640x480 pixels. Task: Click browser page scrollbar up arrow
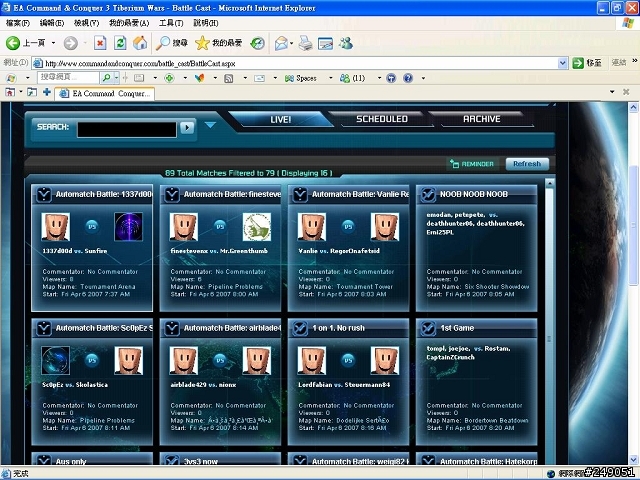tap(633, 107)
